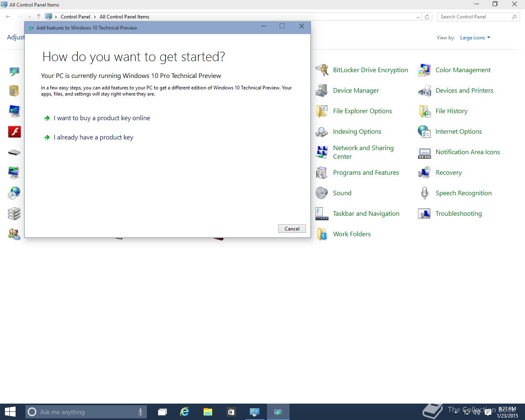The image size is (525, 420).
Task: Show hidden tray icons arrow
Action: pos(457,412)
